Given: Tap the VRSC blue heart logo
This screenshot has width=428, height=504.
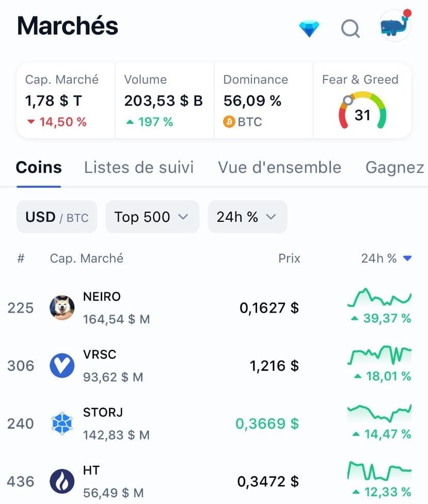Looking at the screenshot, I should (62, 365).
